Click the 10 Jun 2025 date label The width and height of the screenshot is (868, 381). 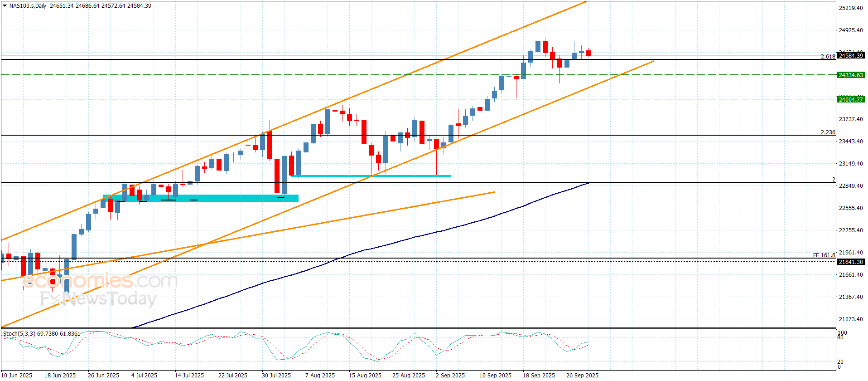click(17, 375)
